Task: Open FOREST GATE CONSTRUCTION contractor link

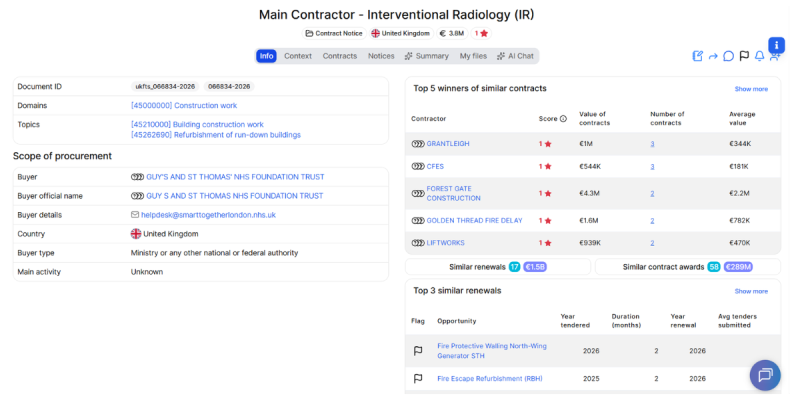Action: point(454,193)
